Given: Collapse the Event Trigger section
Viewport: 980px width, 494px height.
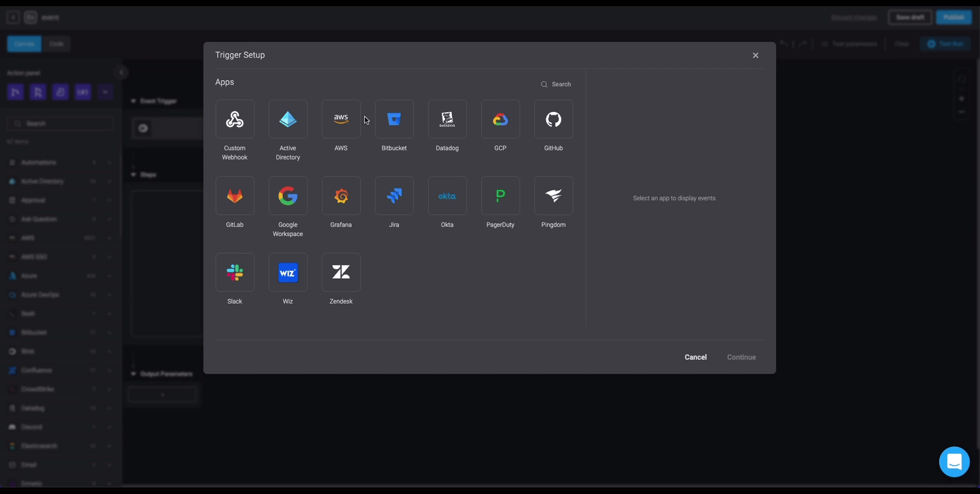Looking at the screenshot, I should (133, 101).
